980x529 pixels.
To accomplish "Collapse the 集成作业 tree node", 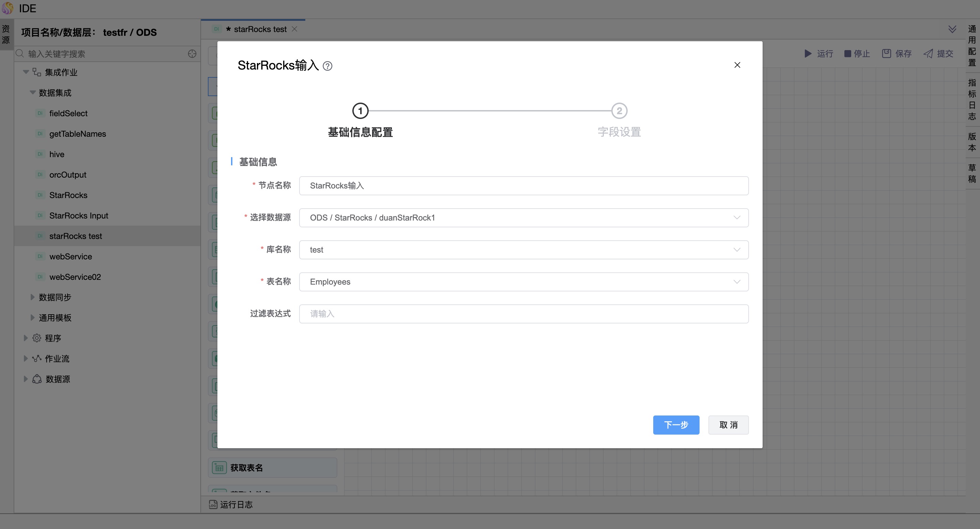I will (26, 72).
